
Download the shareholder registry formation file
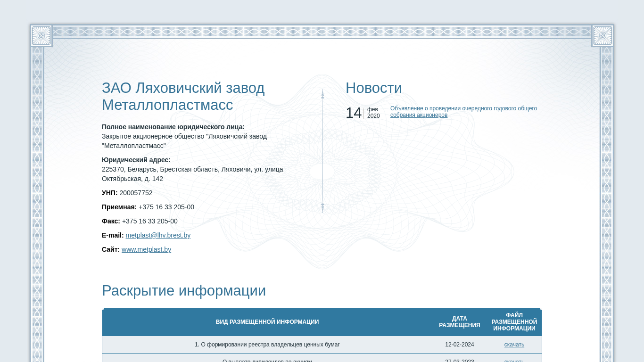click(x=514, y=345)
